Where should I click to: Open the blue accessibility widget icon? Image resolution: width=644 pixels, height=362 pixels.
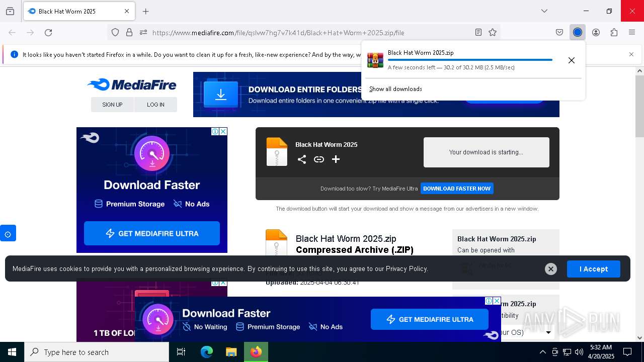[8, 233]
